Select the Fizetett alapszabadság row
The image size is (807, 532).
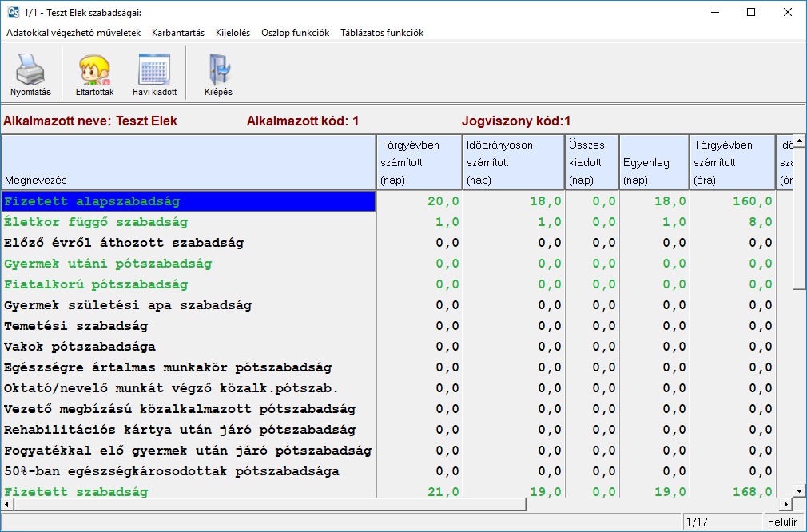coord(189,201)
